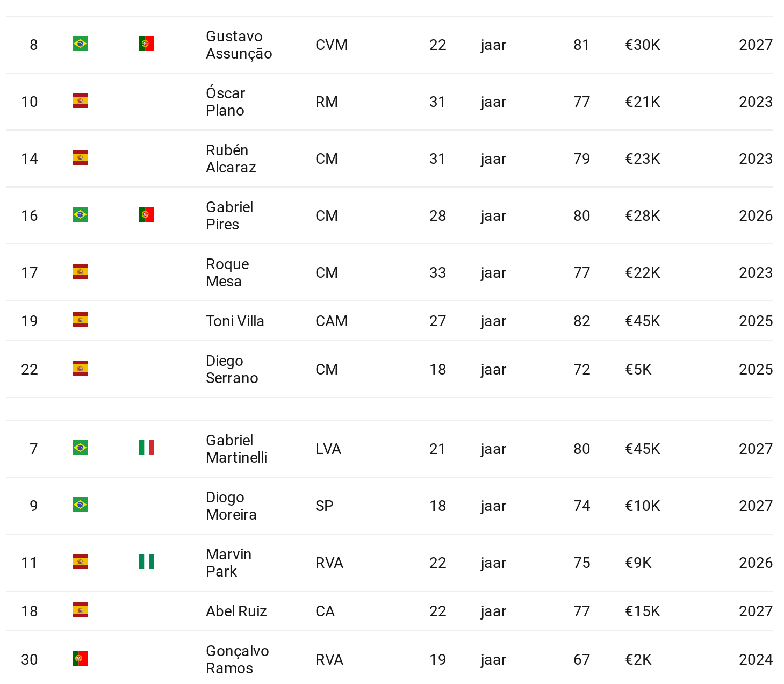Click Brazil flag in Diogo Moreira row
784x684 pixels.
80,505
